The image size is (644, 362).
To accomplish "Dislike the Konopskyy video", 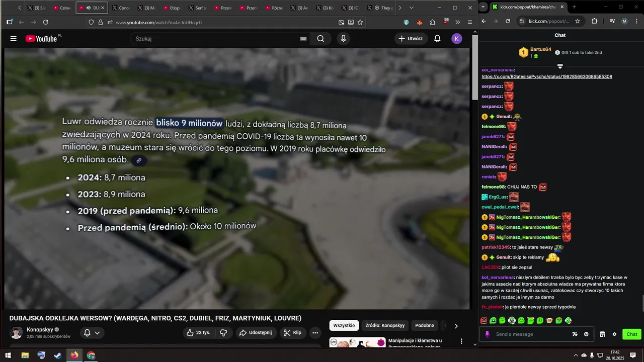I will point(224,332).
